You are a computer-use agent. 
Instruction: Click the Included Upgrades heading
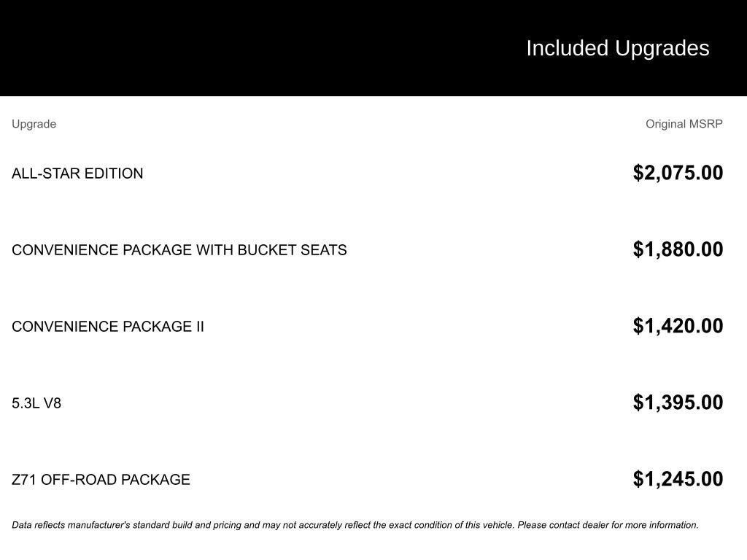618,49
